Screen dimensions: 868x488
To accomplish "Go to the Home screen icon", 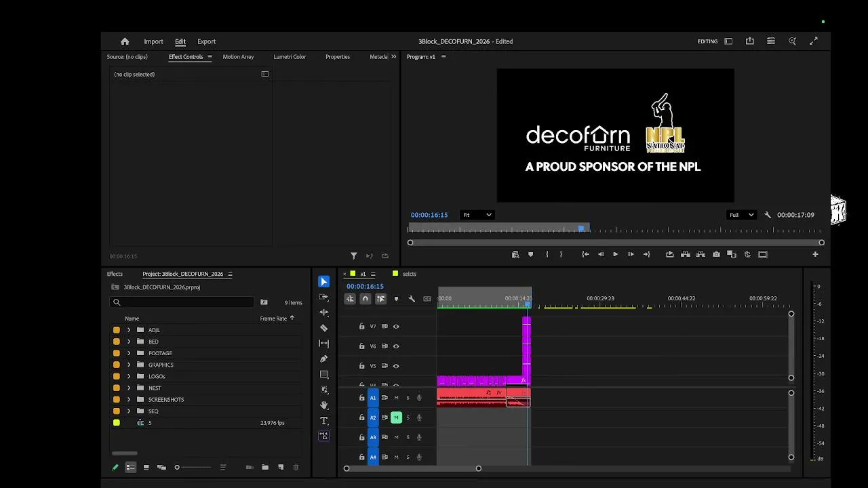I will [x=125, y=41].
